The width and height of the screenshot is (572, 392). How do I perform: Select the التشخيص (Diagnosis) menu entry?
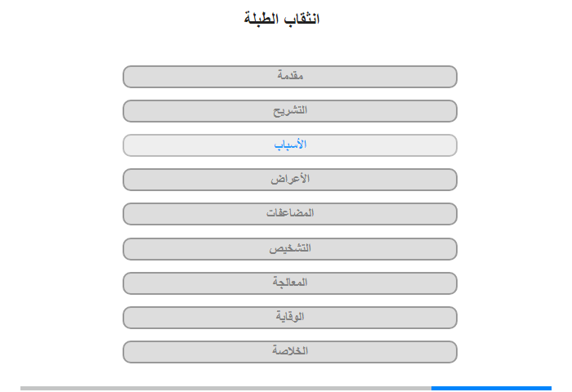click(x=290, y=248)
